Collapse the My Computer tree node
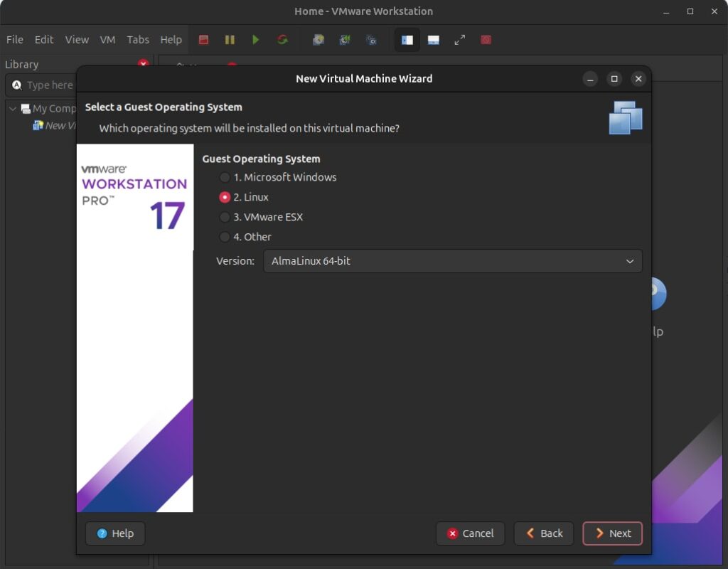728x569 pixels. (13, 109)
